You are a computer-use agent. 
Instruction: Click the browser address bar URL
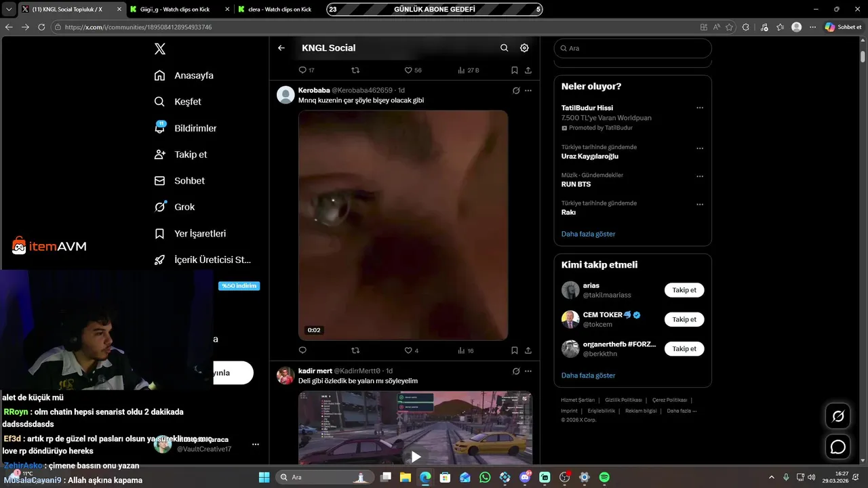tap(138, 27)
